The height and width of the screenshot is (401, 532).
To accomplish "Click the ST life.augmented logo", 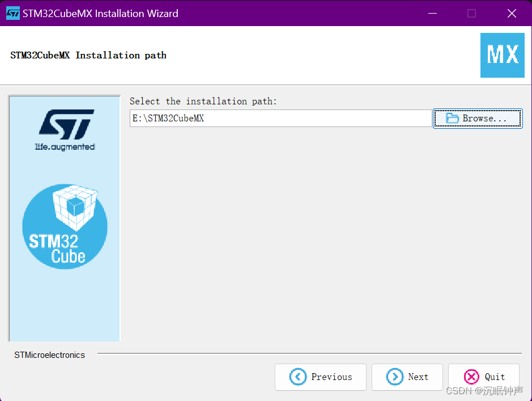I will [x=65, y=130].
